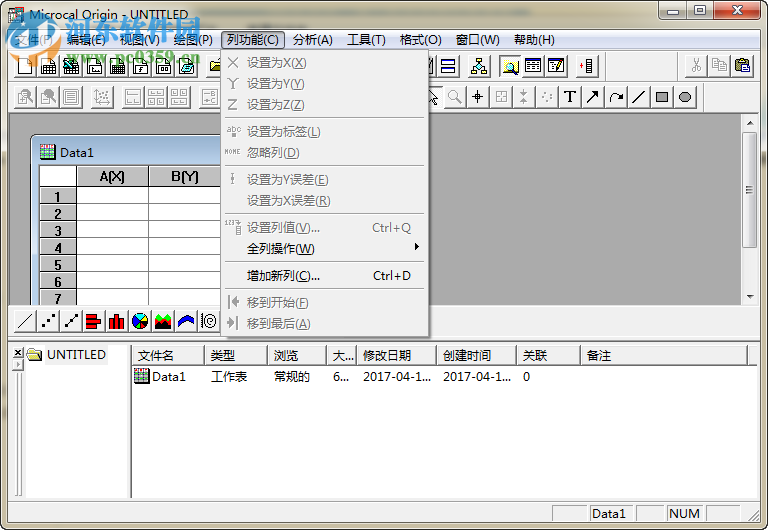Click the Line plot icon

point(25,321)
